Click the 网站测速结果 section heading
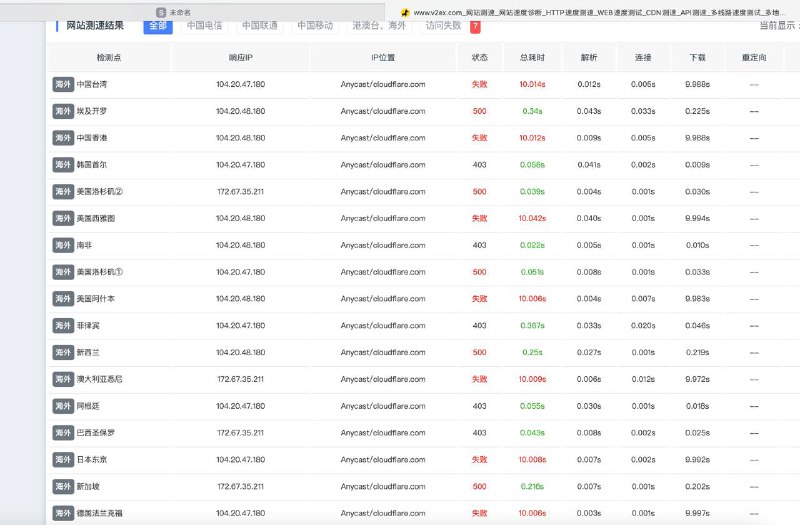800x525 pixels. click(95, 26)
